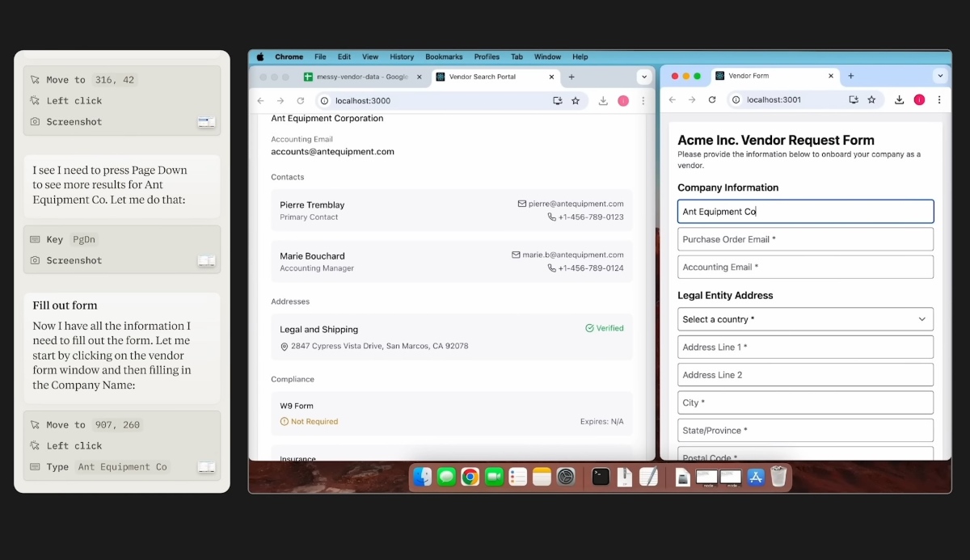Open the Chrome app menu
Viewport: 970px width, 560px height.
289,57
